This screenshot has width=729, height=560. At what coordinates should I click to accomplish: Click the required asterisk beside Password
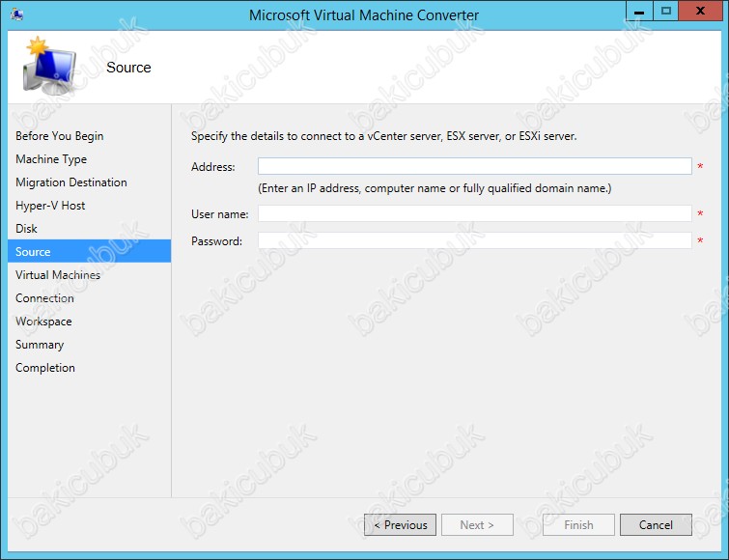(x=700, y=240)
